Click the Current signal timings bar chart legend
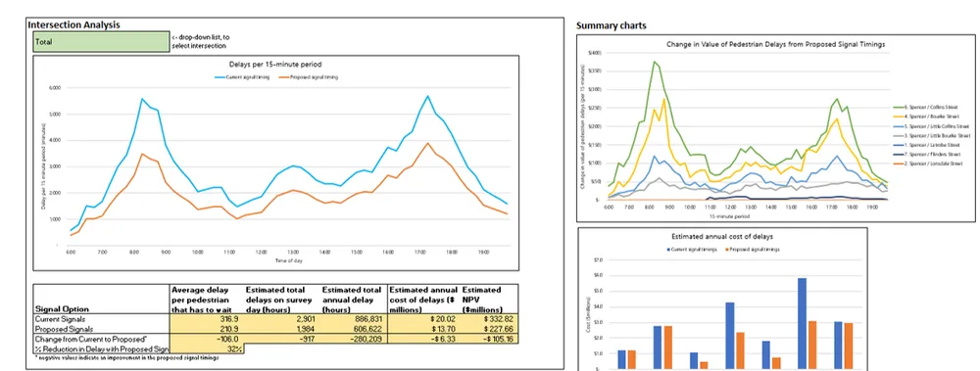This screenshot has height=371, width=980. [694, 250]
